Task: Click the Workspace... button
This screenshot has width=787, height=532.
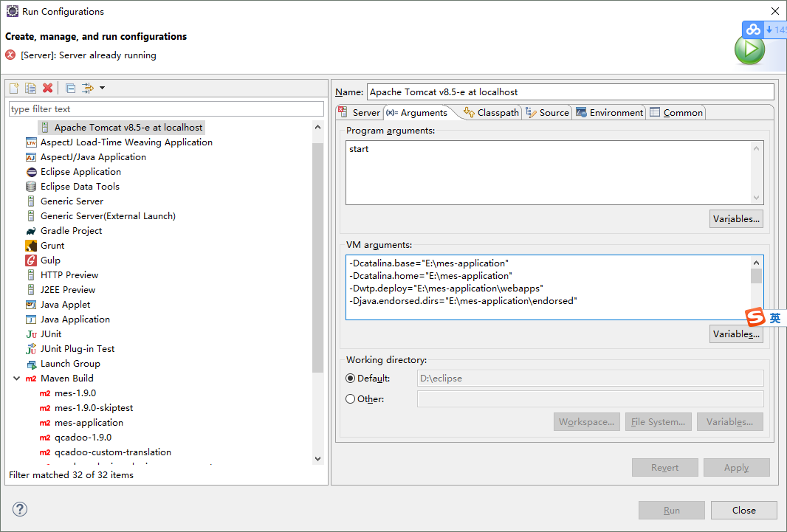Action: pyautogui.click(x=587, y=421)
